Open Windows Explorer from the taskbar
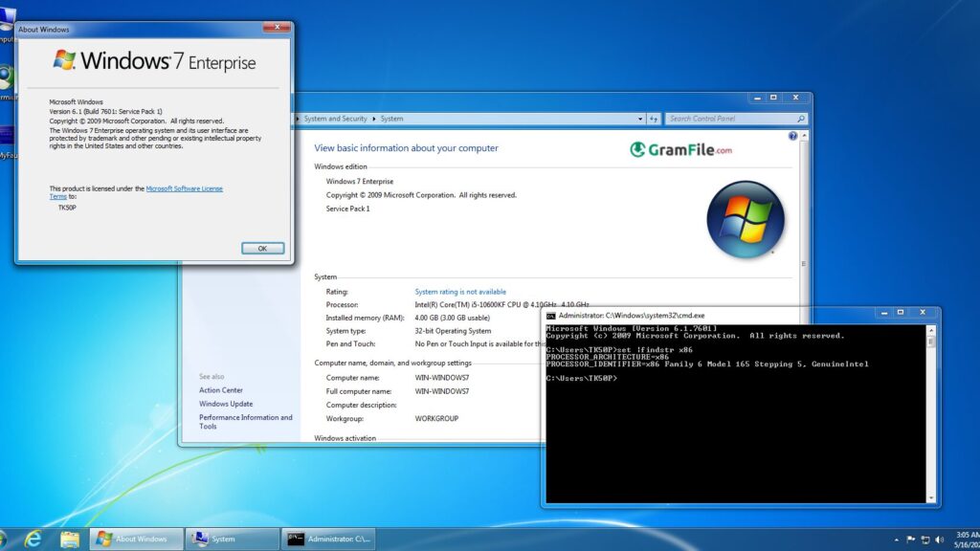 pyautogui.click(x=69, y=540)
